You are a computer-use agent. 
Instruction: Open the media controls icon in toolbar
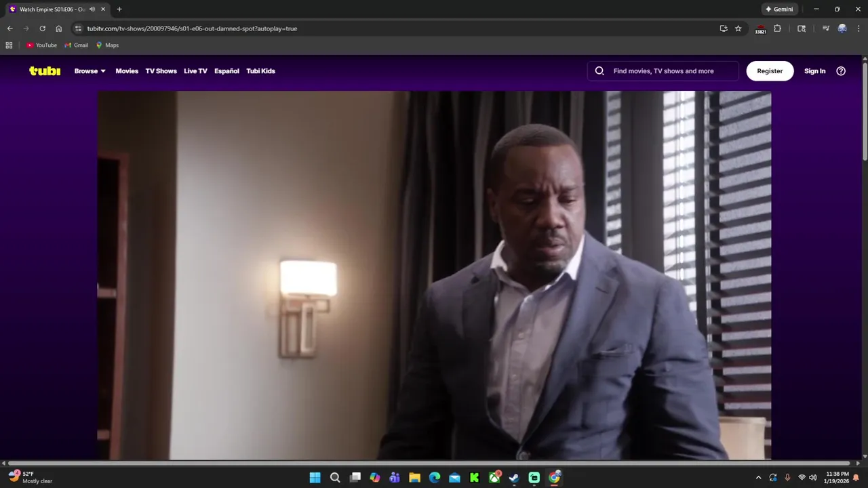pos(826,28)
